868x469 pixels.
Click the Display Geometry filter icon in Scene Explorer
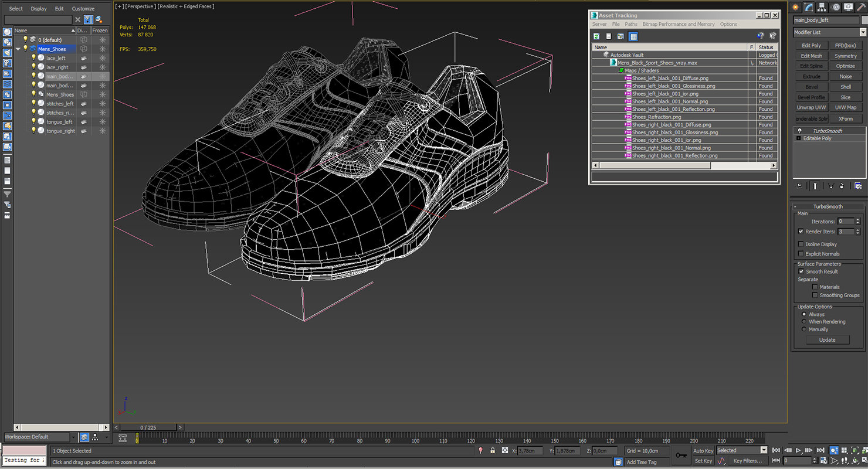7,32
